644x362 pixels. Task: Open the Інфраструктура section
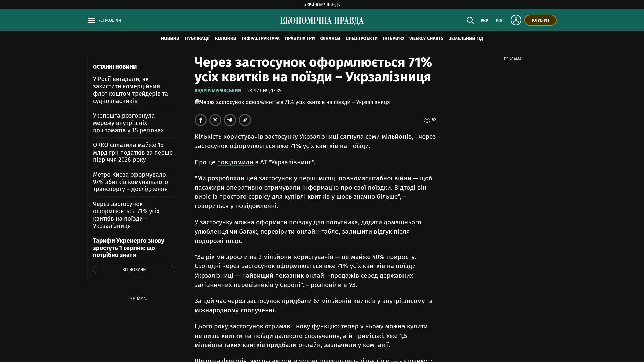click(x=261, y=39)
